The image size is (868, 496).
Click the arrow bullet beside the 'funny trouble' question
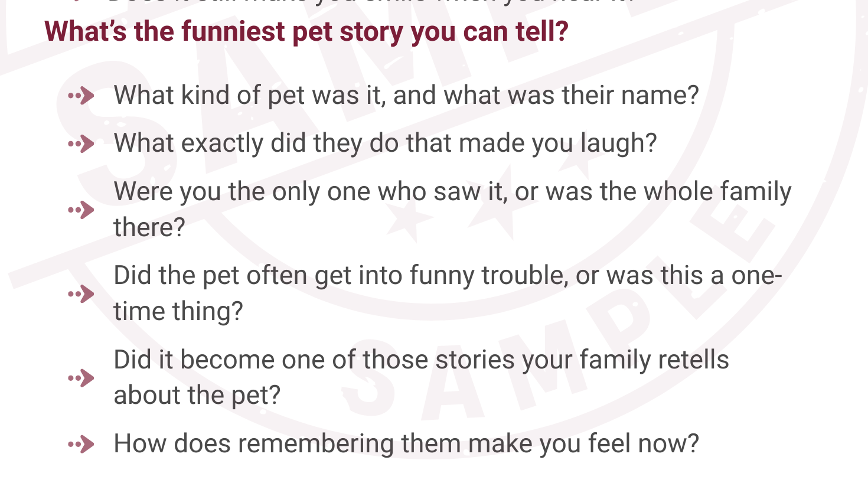81,293
